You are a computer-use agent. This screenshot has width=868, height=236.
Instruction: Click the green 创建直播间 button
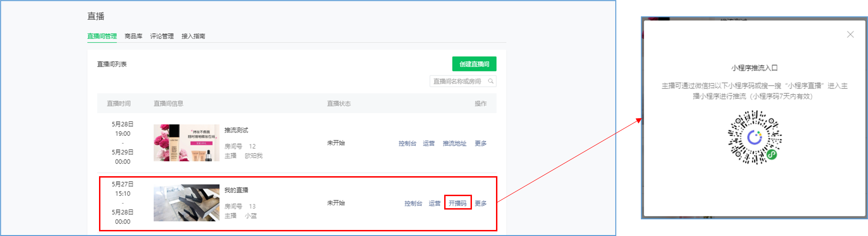pyautogui.click(x=474, y=64)
